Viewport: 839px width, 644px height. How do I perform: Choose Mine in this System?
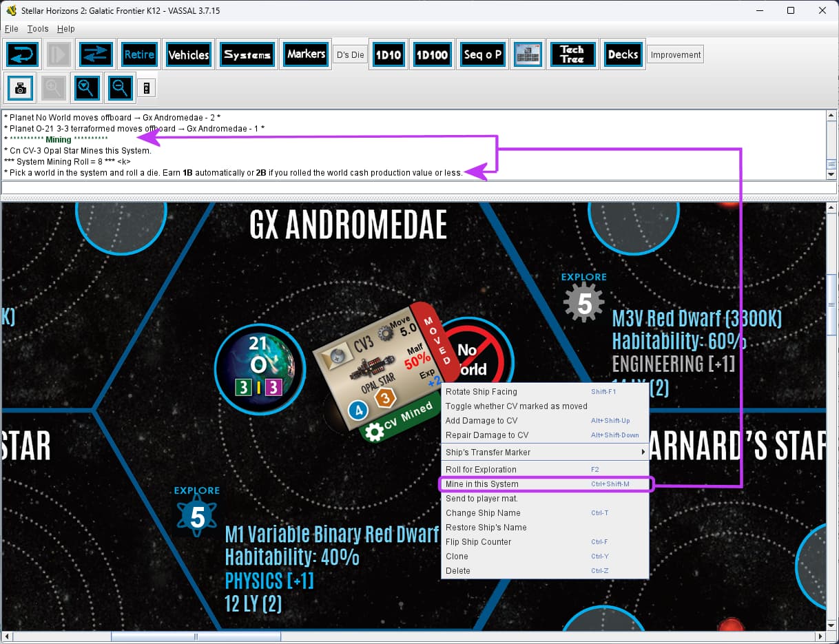(x=545, y=484)
